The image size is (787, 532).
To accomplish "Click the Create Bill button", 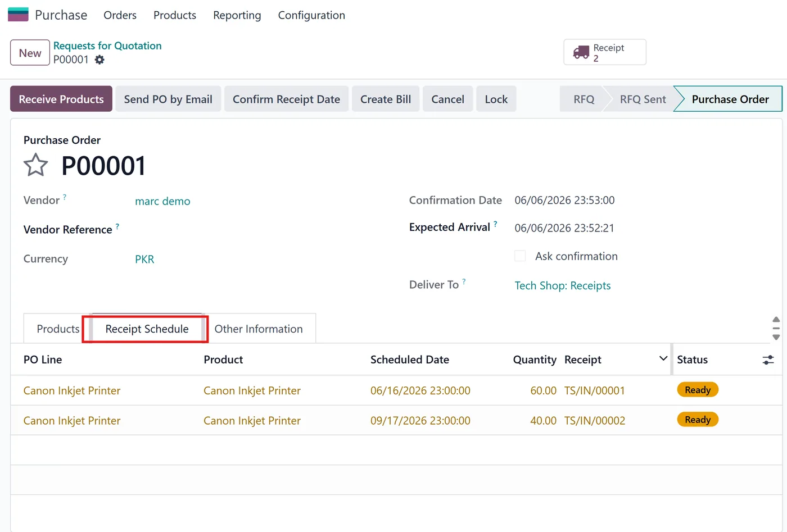I will [386, 99].
